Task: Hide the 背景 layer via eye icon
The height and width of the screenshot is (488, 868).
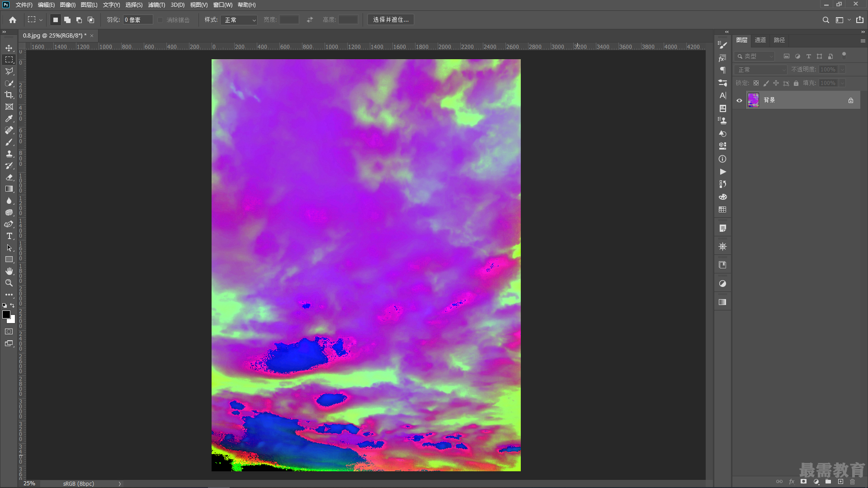Action: point(739,100)
